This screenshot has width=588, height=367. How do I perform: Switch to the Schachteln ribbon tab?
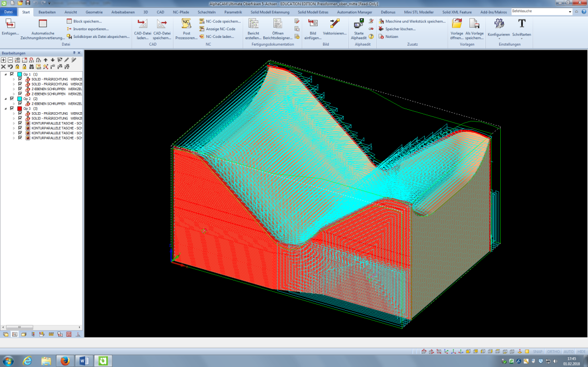(208, 12)
